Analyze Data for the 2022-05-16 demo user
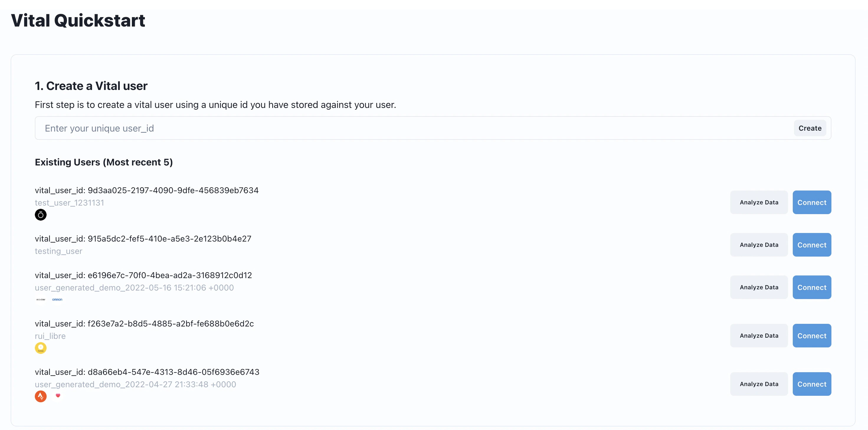Viewport: 868px width, 430px height. tap(759, 287)
